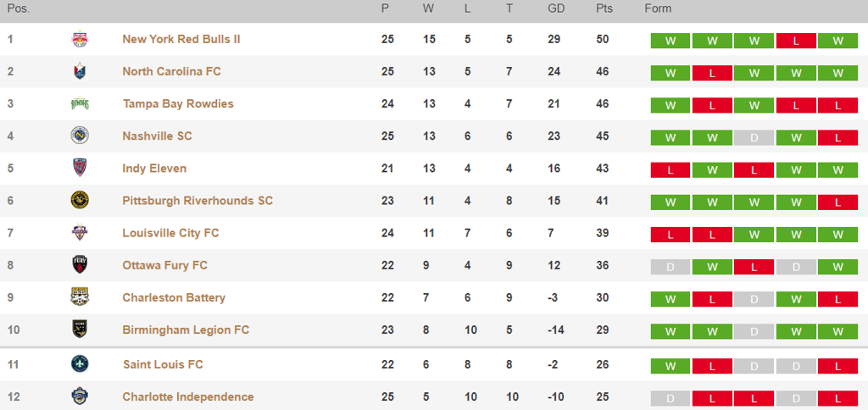
Task: Click the Birmingham Legion FC logo
Action: click(x=80, y=330)
